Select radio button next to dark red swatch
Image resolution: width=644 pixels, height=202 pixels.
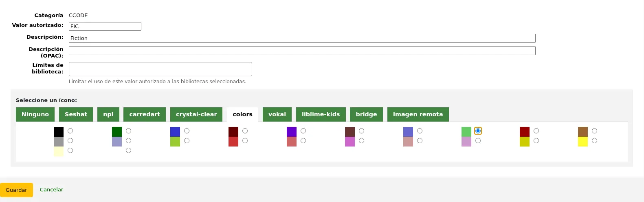[536, 131]
